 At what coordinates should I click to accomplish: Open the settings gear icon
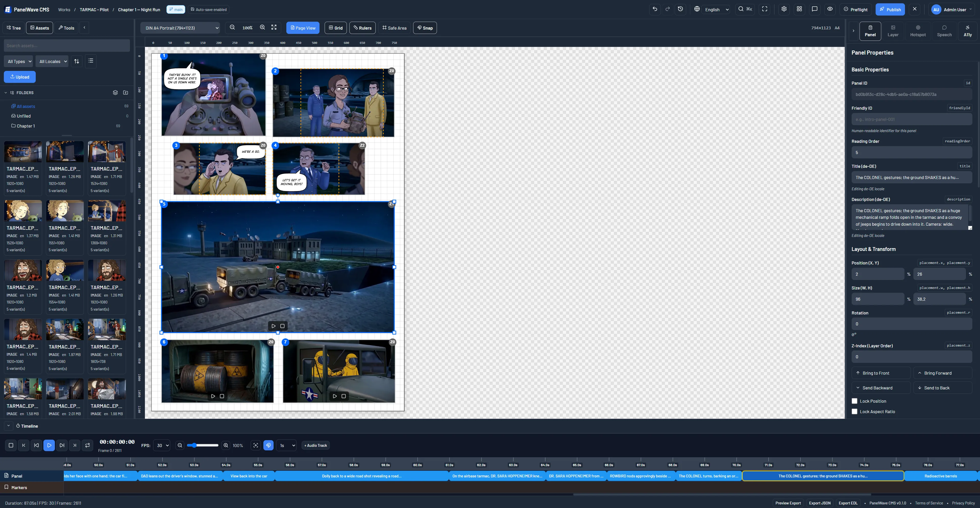(x=784, y=9)
